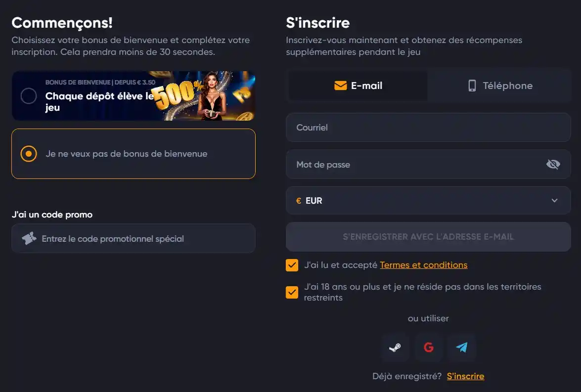
Task: Uncheck the Termes et conditions checkbox
Action: click(x=292, y=265)
